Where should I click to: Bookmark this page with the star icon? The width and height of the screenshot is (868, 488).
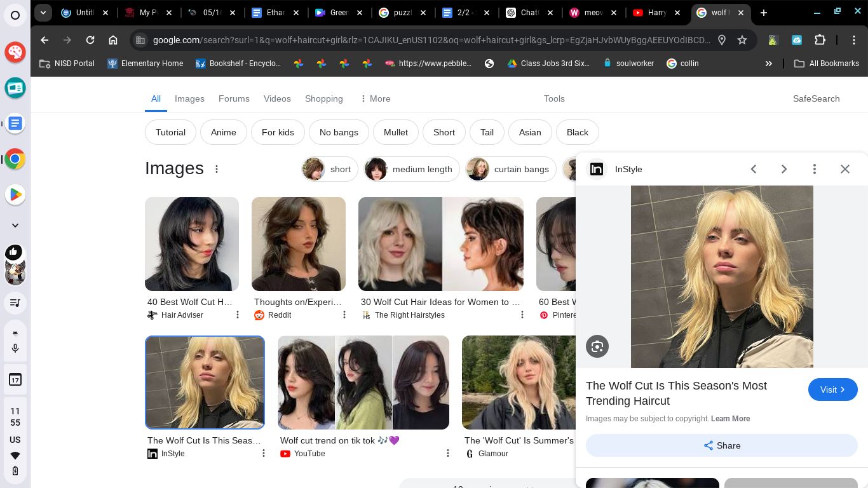point(742,40)
